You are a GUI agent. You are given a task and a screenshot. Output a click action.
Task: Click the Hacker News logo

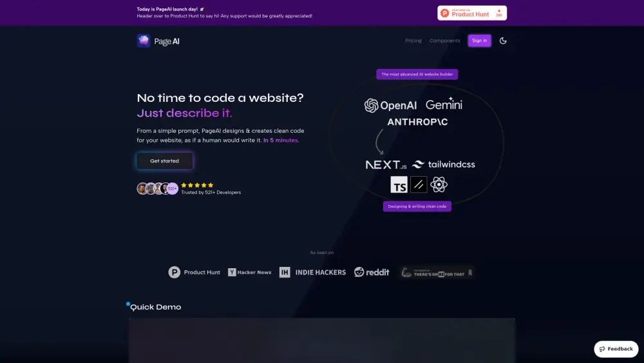[250, 272]
